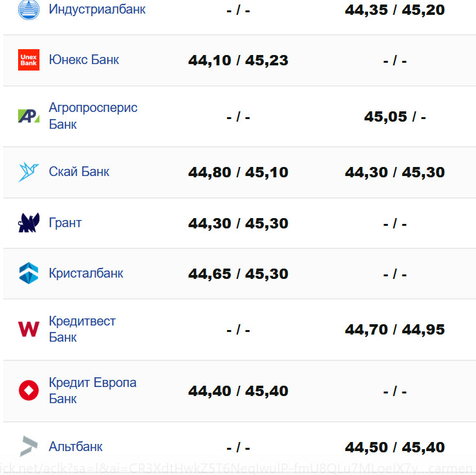Screen dimensions: 476x475
Task: Follow the Агропросперис Банк link
Action: [93, 116]
